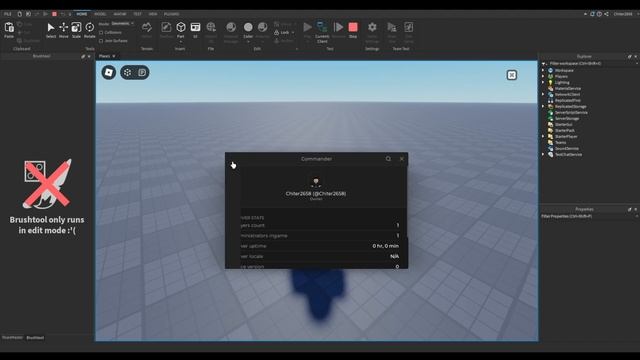Switch to the HOME ribbon tab
The height and width of the screenshot is (360, 640).
coord(82,14)
